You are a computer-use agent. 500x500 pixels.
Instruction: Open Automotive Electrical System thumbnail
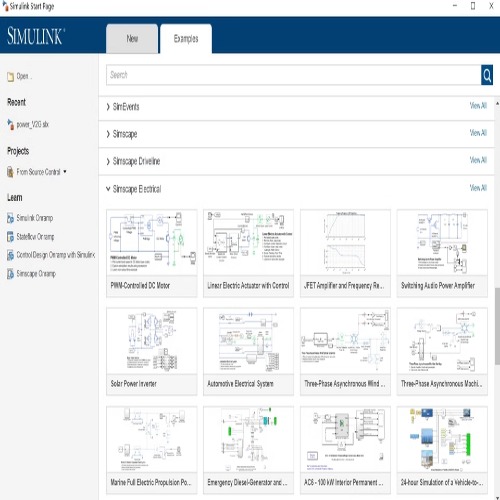[x=248, y=341]
